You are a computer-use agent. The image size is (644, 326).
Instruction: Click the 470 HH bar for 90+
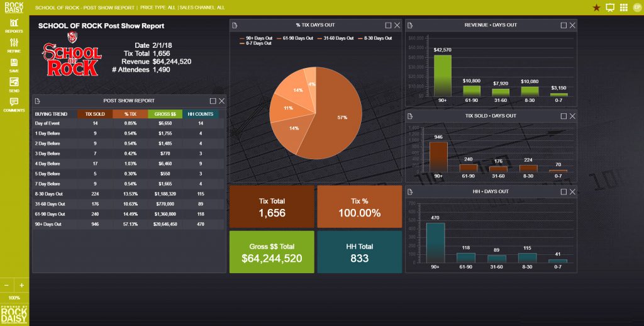pos(435,243)
